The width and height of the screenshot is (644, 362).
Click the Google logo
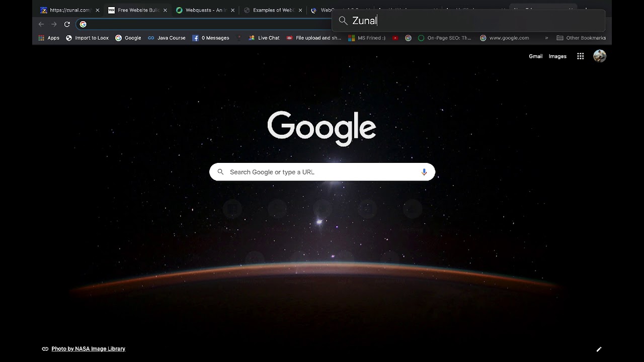[x=322, y=128]
